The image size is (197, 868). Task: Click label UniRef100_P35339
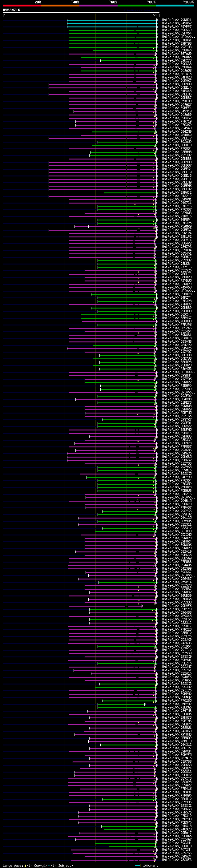point(177,440)
